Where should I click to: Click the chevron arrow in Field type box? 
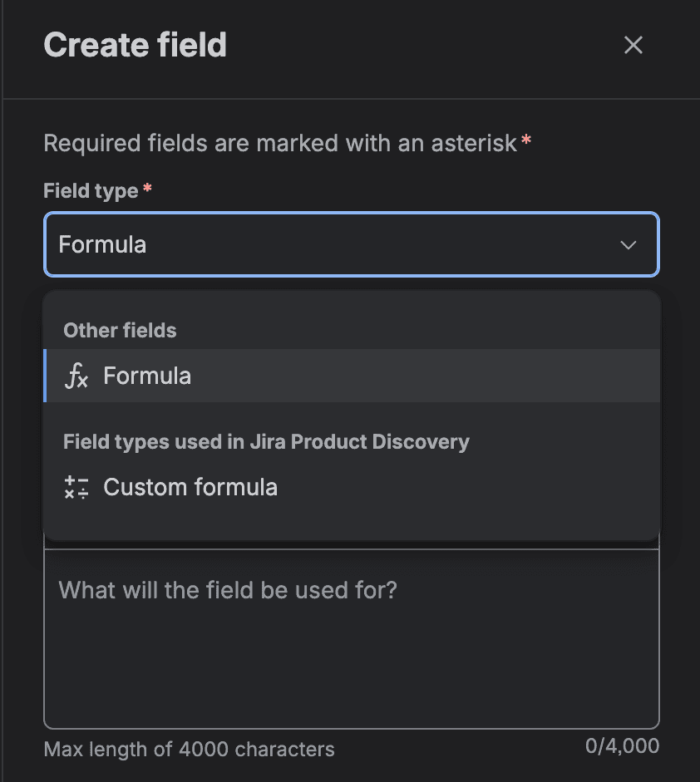click(x=629, y=245)
